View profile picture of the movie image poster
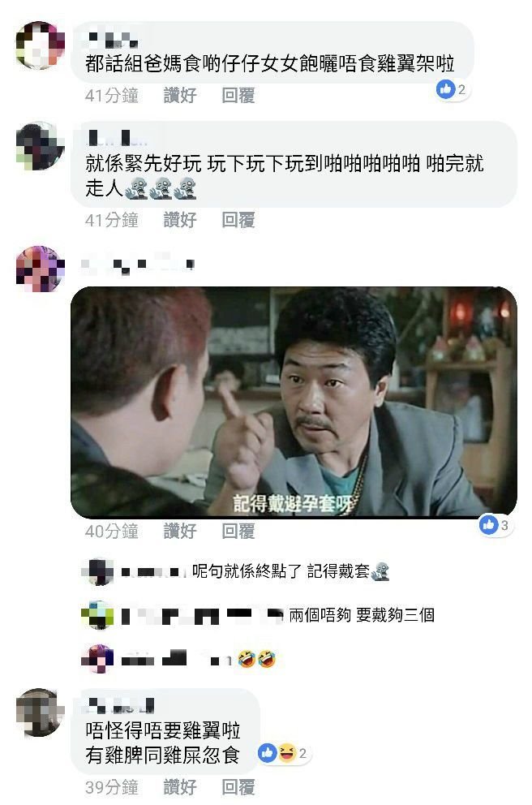This screenshot has width=532, height=805. tap(40, 269)
